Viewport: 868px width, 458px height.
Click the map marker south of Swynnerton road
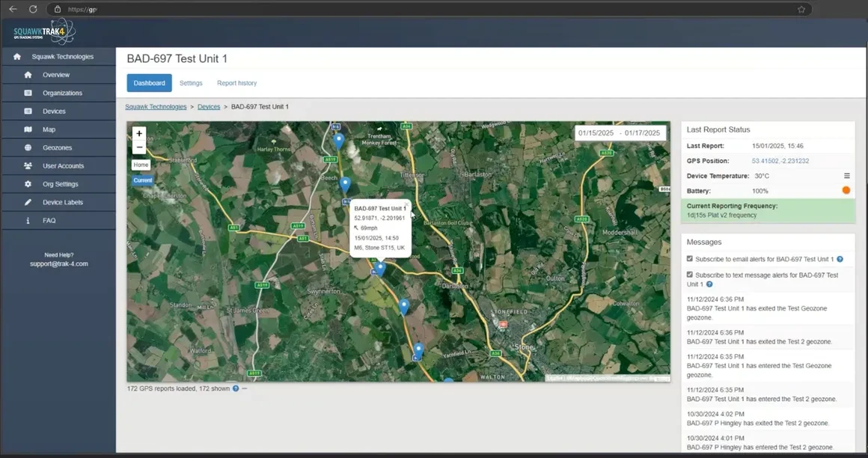404,306
